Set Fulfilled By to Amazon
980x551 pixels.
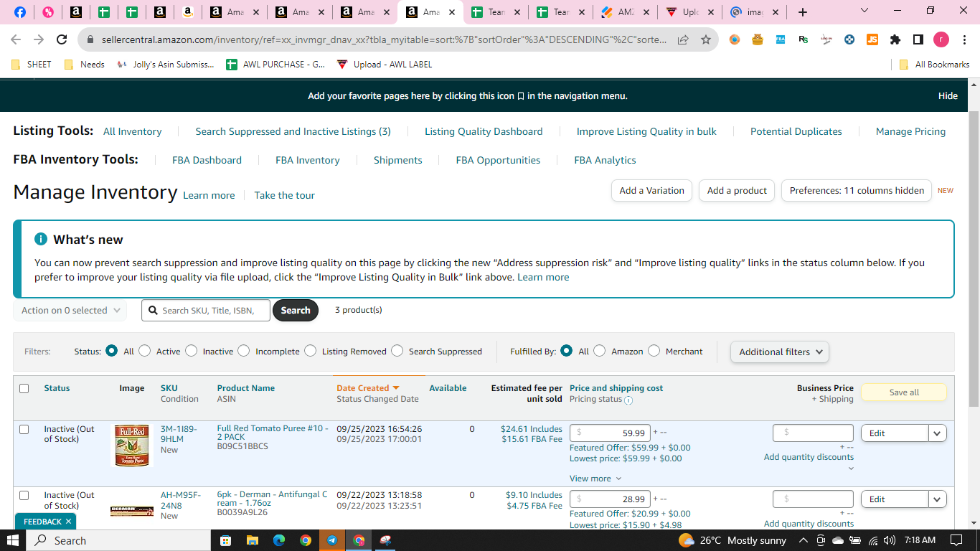600,351
